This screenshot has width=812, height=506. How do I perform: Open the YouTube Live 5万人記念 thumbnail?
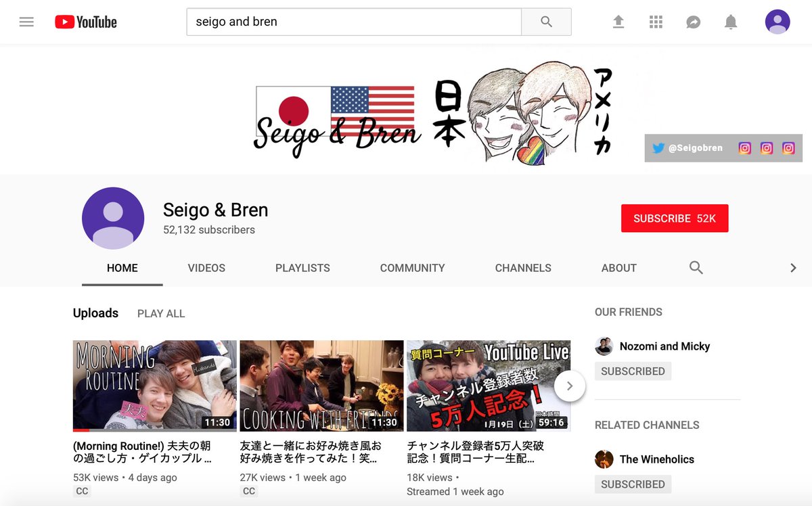point(489,386)
